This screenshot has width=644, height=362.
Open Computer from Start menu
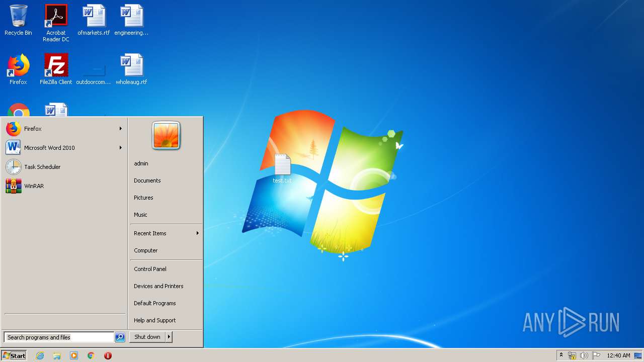click(166, 250)
